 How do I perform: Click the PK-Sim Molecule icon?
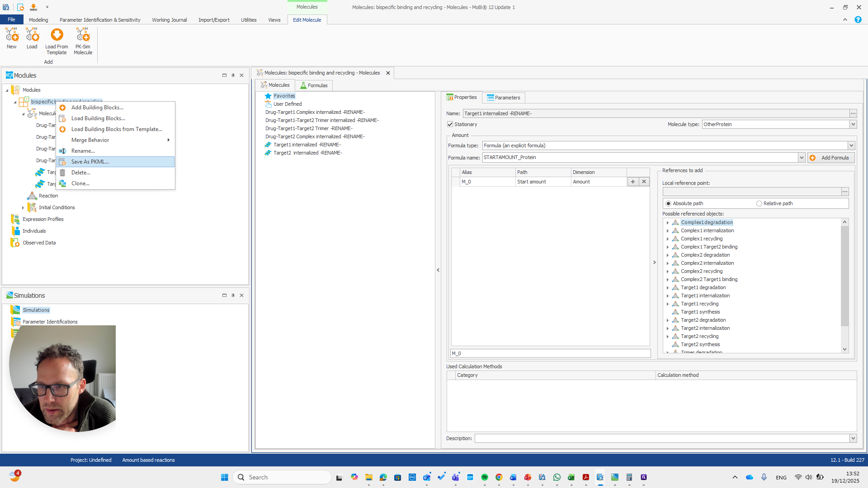pyautogui.click(x=83, y=35)
